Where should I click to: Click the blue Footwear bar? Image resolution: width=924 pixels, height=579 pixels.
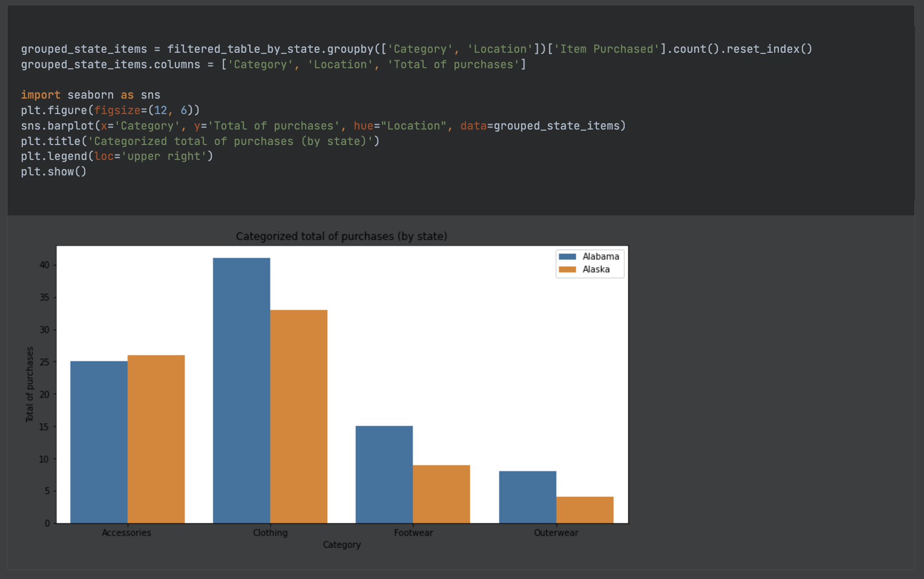[x=384, y=475]
